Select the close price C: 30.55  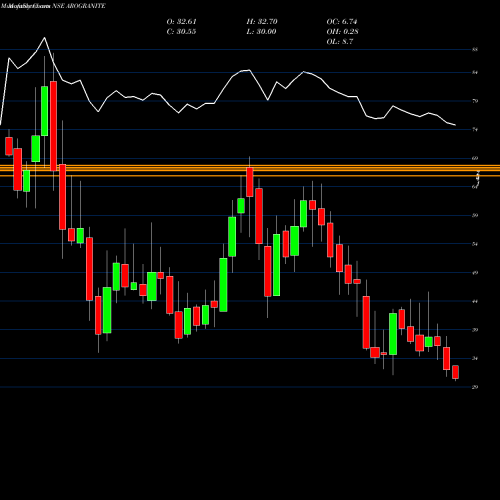click(181, 32)
